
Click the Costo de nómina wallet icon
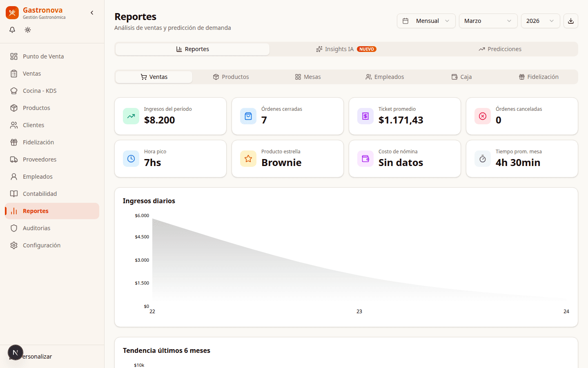pyautogui.click(x=365, y=159)
